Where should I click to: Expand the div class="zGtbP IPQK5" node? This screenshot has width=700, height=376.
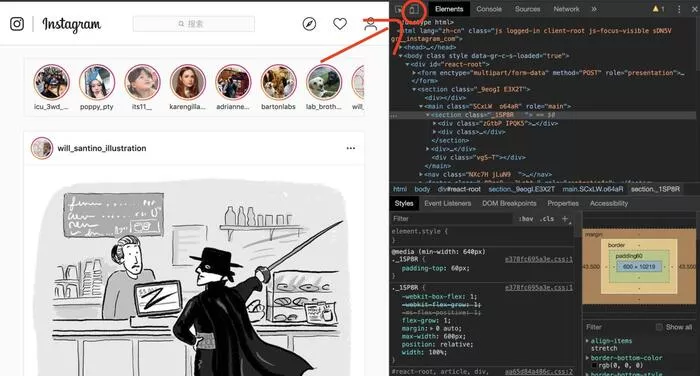pos(434,123)
